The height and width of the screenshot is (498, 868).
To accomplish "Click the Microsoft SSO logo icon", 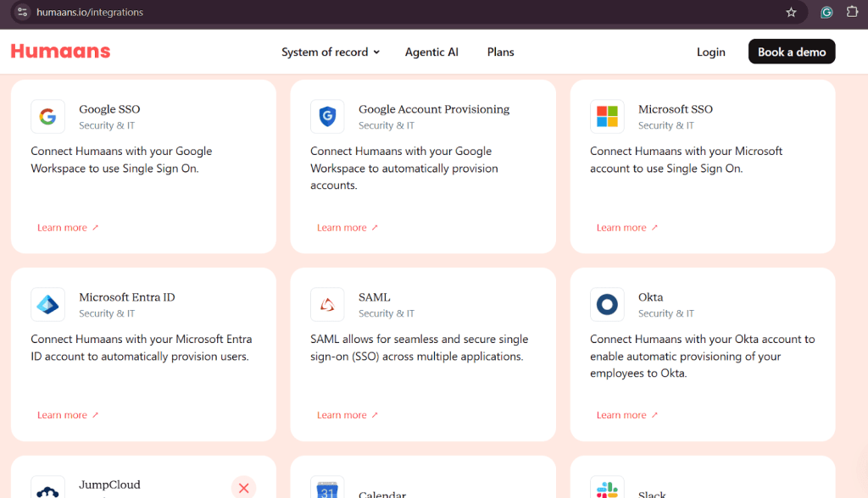I will (607, 117).
